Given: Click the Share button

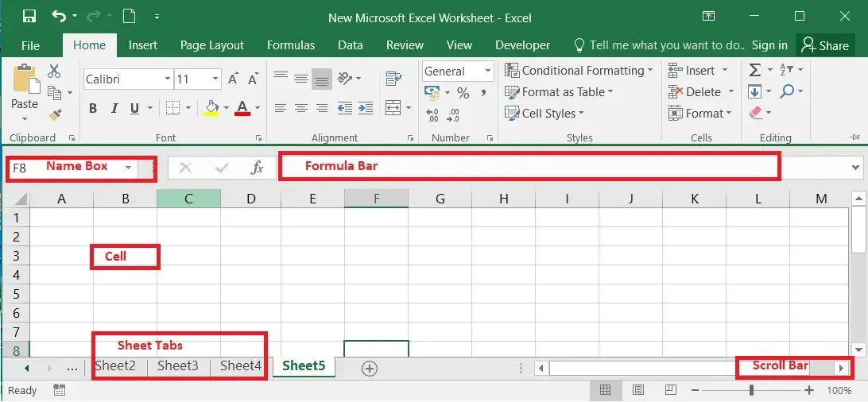Looking at the screenshot, I should click(824, 45).
